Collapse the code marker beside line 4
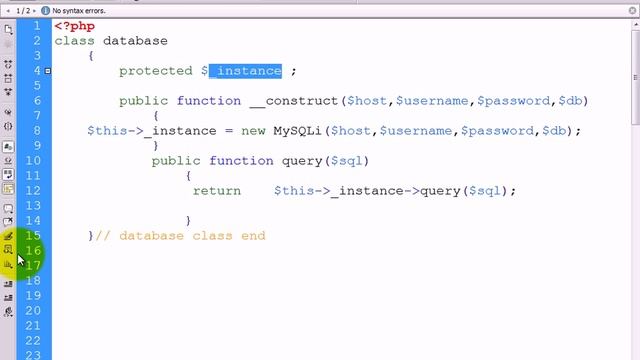The image size is (640, 360). point(48,71)
